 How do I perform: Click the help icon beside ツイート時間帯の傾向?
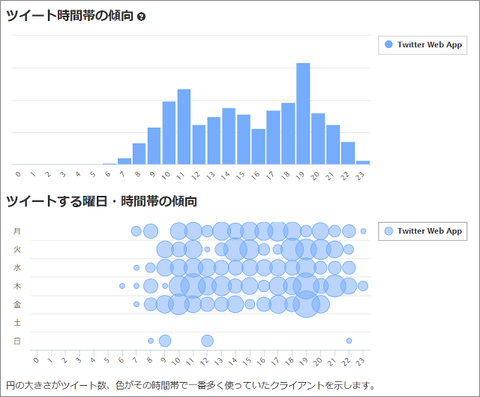pyautogui.click(x=141, y=16)
